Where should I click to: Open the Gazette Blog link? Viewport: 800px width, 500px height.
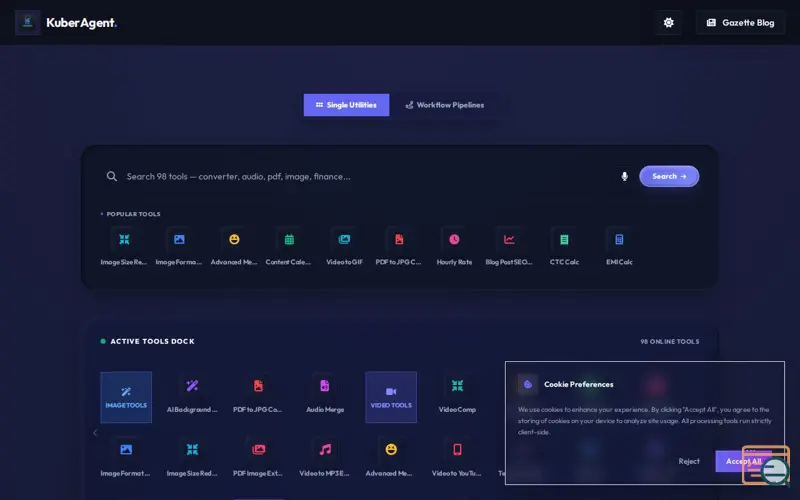point(740,22)
